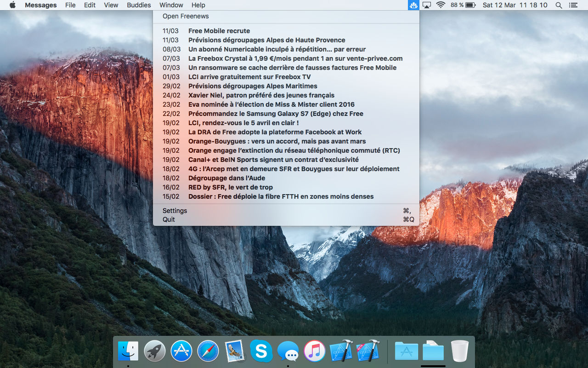Screen dimensions: 588x368
Task: Choose Quit in the Freenews menu
Action: pos(286,219)
